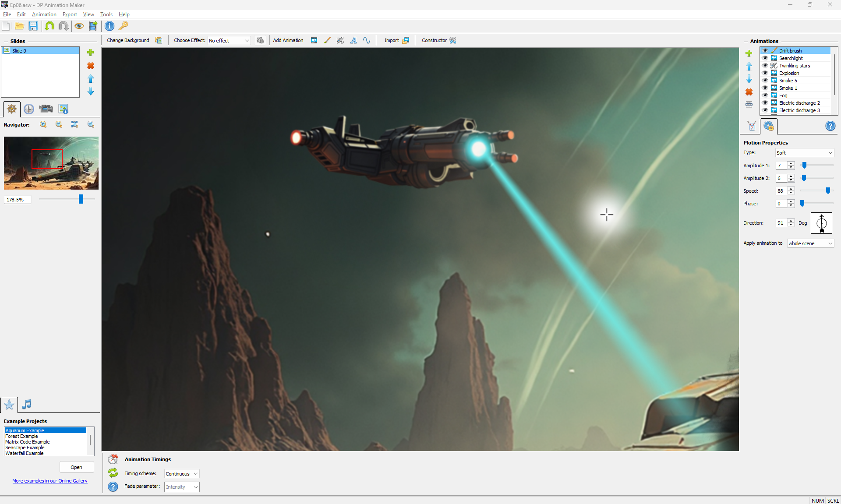Screen dimensions: 841x504
Task: Click Navigator zoom in magnifier
Action: 43,124
